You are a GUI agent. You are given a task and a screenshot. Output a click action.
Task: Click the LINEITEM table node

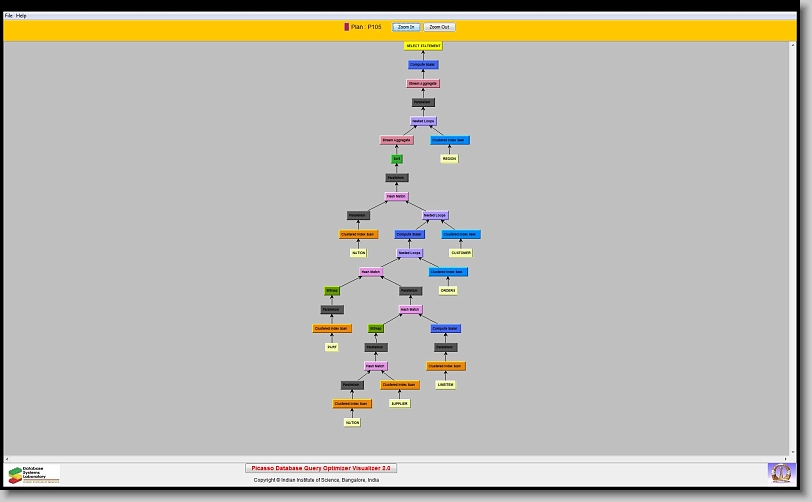[445, 385]
